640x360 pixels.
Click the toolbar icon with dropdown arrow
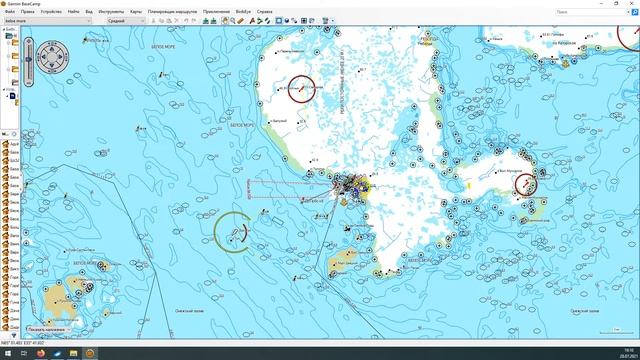pos(325,20)
